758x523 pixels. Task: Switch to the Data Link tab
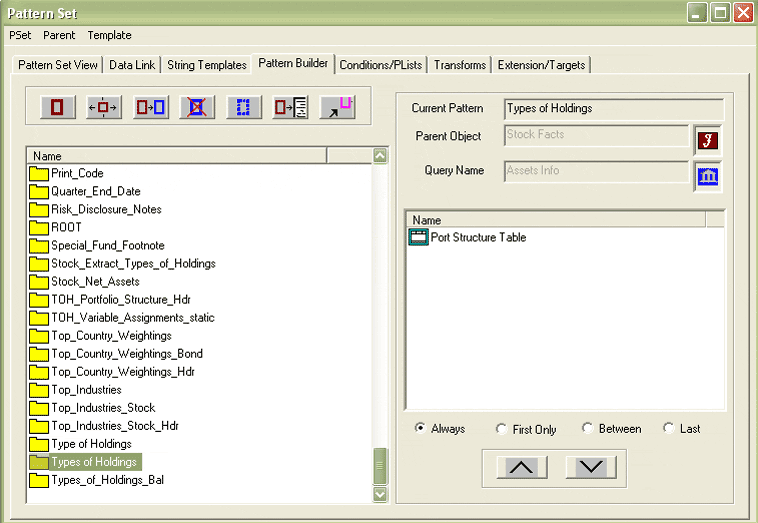132,65
